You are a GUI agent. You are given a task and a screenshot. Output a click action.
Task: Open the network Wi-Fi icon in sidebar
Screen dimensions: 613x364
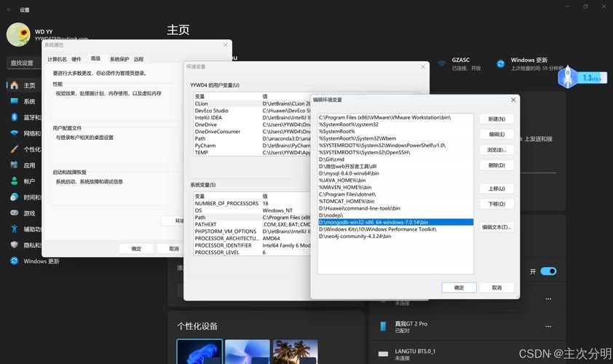tap(15, 133)
